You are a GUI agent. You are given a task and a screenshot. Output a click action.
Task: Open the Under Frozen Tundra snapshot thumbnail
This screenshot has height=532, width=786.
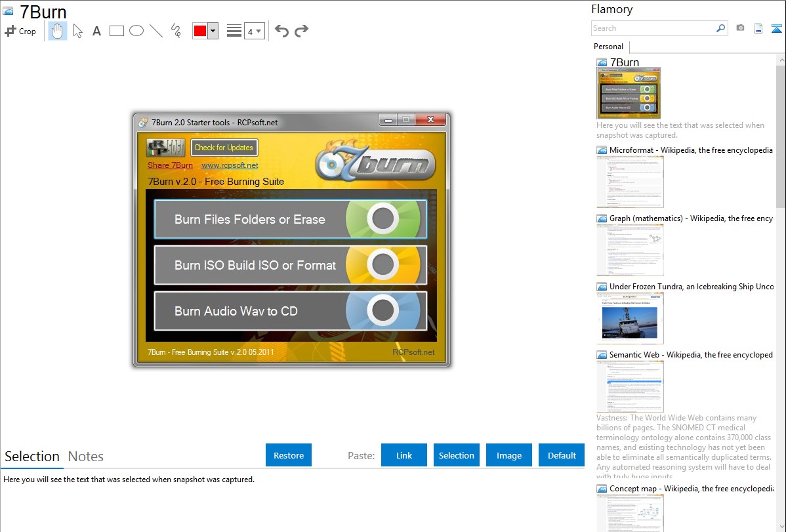630,318
